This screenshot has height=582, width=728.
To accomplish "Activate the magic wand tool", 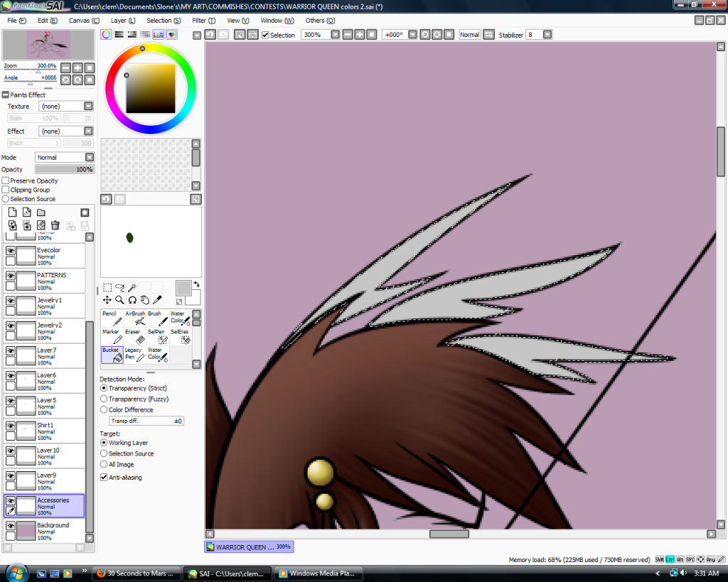I will click(132, 287).
